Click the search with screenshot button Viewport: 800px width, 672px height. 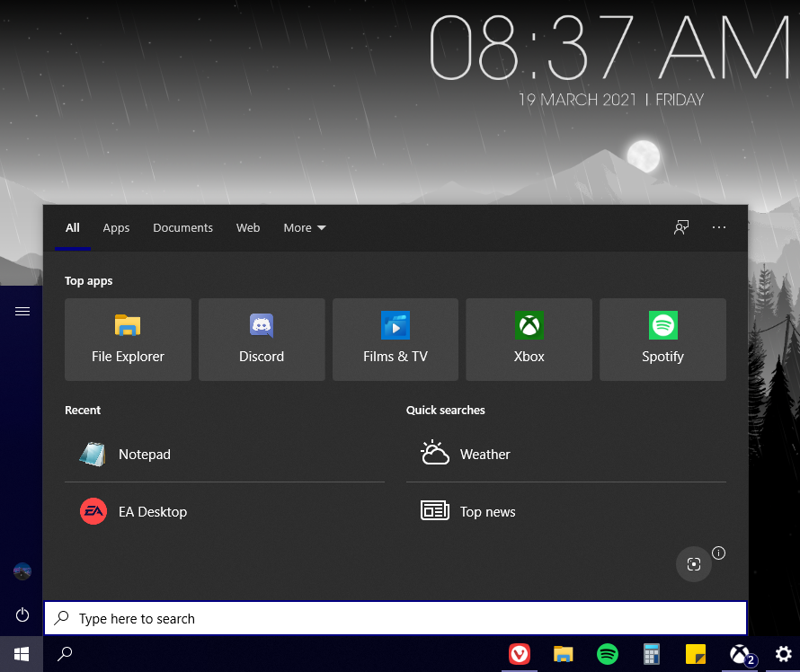693,564
